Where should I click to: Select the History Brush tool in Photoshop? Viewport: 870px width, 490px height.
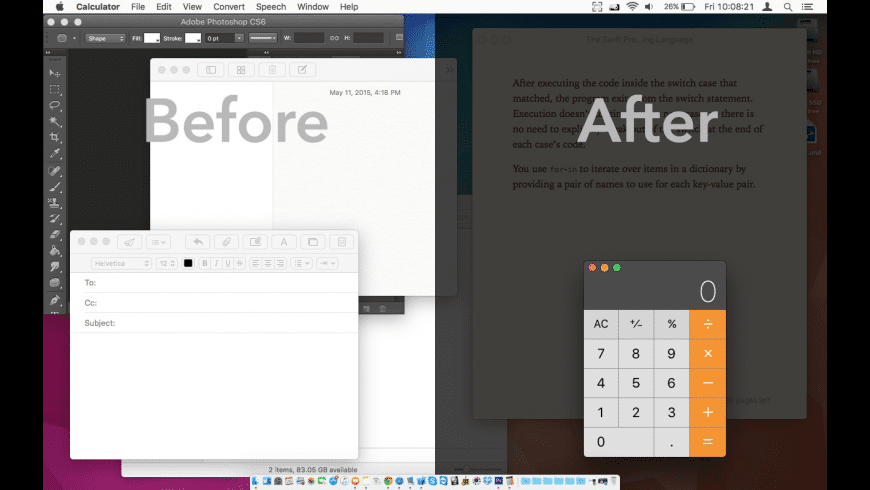(x=54, y=219)
